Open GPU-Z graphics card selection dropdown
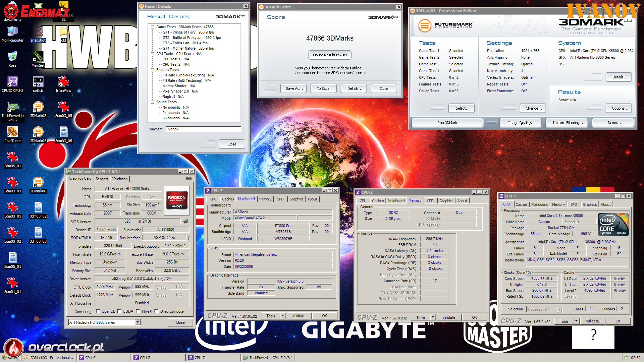The image size is (644, 362). pos(138,322)
